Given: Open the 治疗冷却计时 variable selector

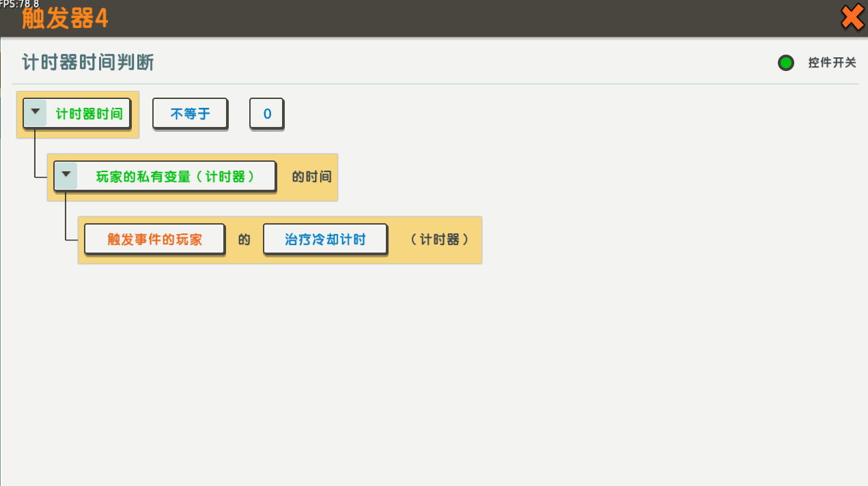Looking at the screenshot, I should click(x=325, y=239).
